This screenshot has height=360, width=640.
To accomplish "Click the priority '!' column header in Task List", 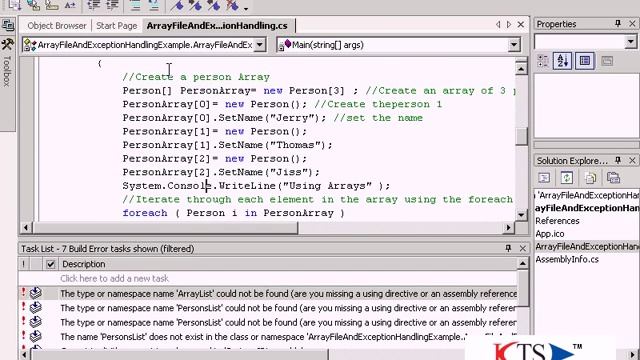I will [24, 264].
